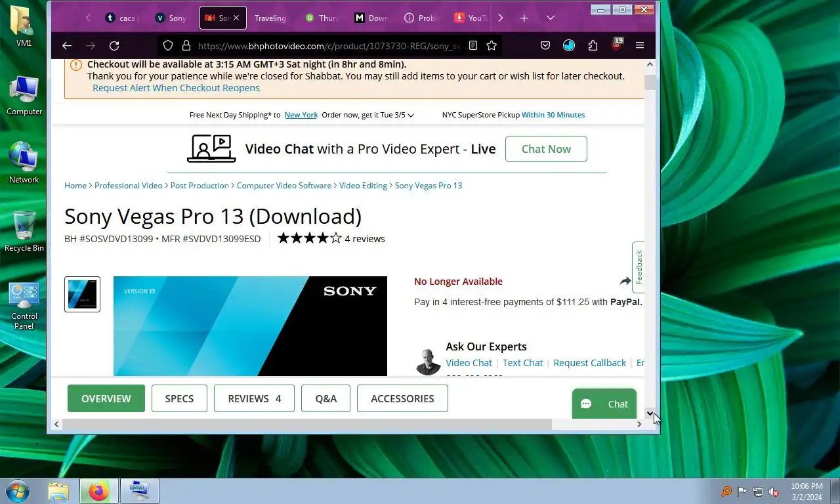The image size is (840, 504).
Task: Switch to the "Probl" browser tab
Action: 421,18
